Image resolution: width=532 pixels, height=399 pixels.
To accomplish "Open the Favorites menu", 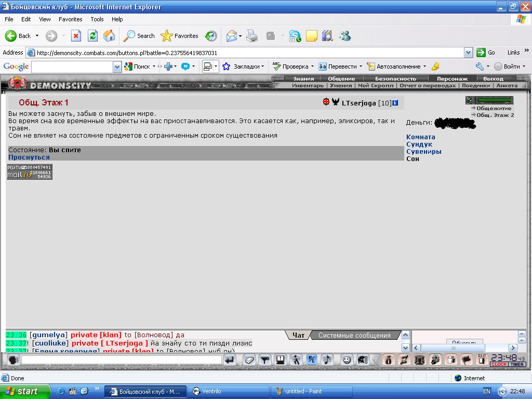I will [71, 19].
